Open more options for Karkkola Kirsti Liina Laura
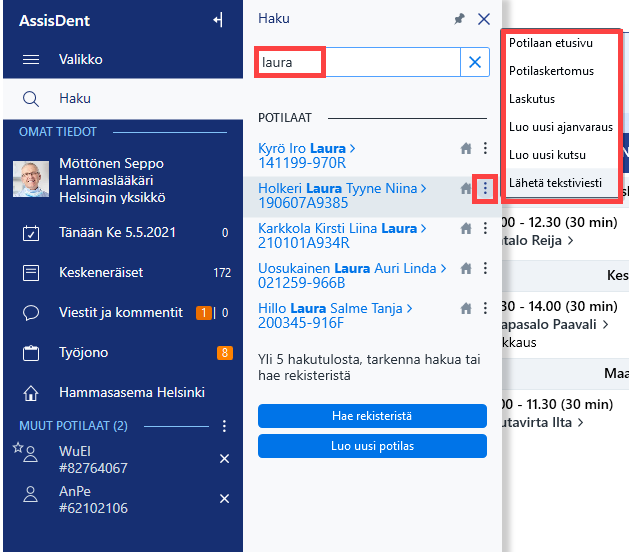Image resolution: width=629 pixels, height=552 pixels. [485, 228]
